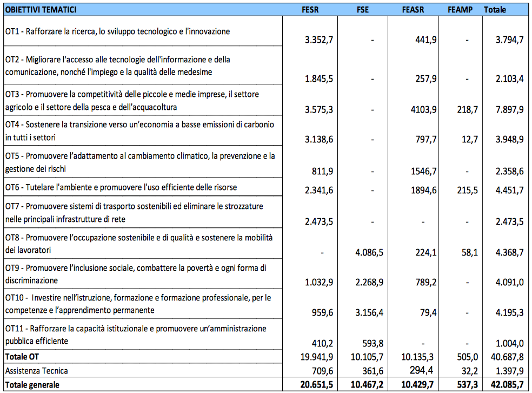532x393 pixels.
Task: Click the OT9 inclusione sociale row label
Action: (136, 274)
